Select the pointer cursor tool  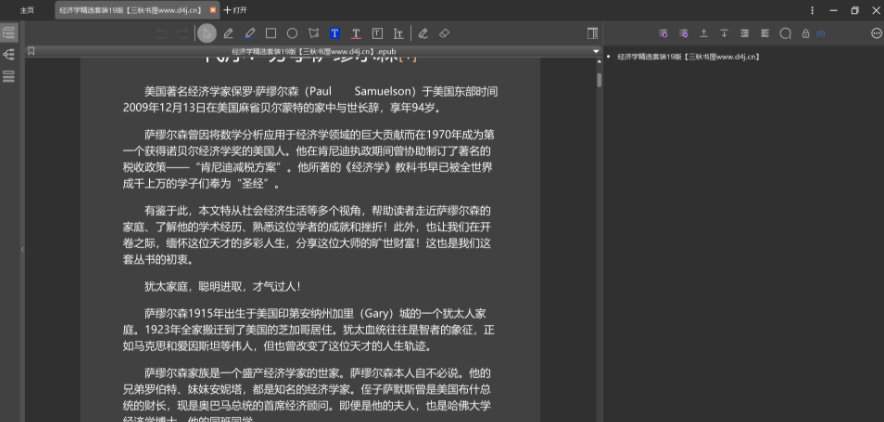point(207,34)
